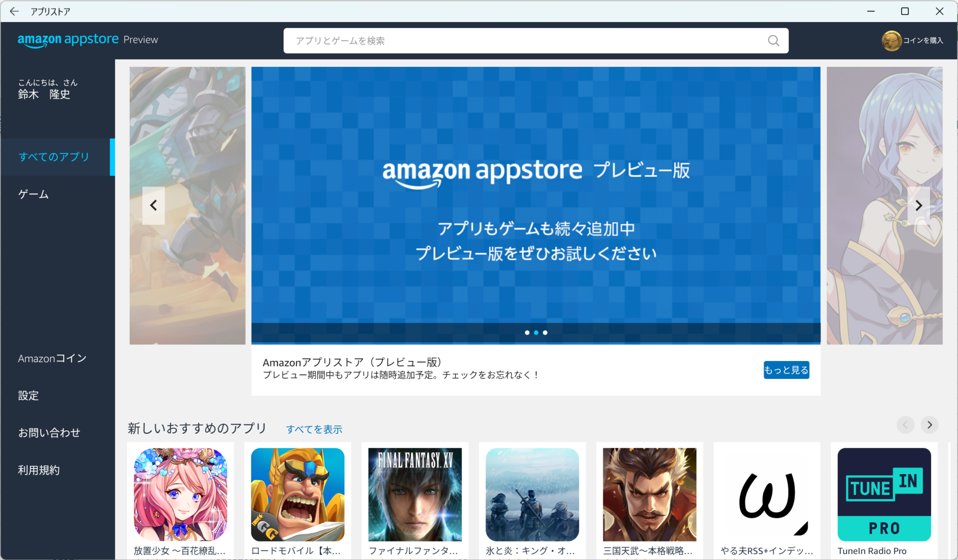Viewport: 958px width, 560px height.
Task: Minimize the アプリストア window
Action: click(x=871, y=11)
